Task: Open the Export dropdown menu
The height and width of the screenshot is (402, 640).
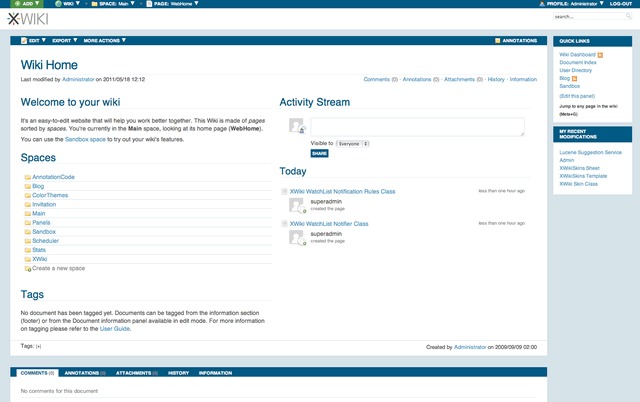Action: (x=63, y=41)
